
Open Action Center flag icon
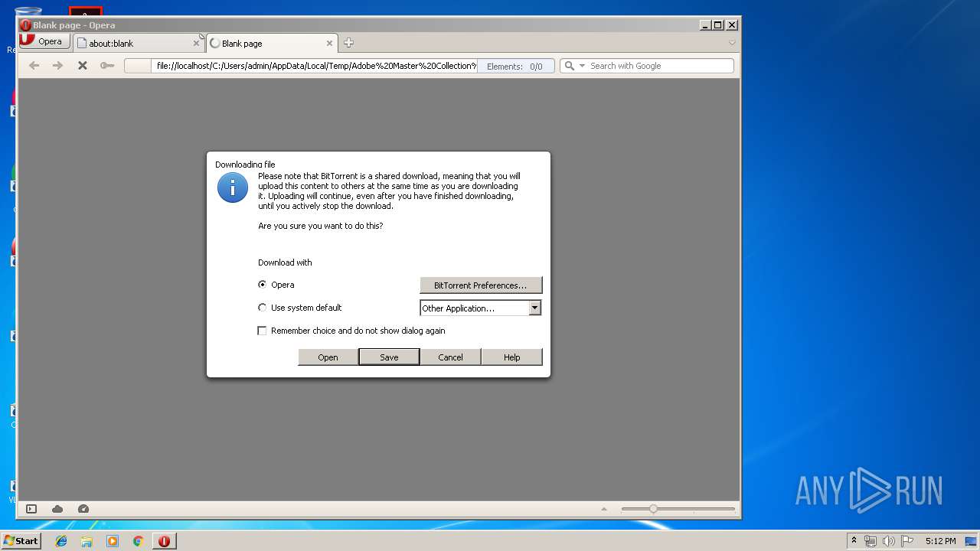tap(908, 541)
